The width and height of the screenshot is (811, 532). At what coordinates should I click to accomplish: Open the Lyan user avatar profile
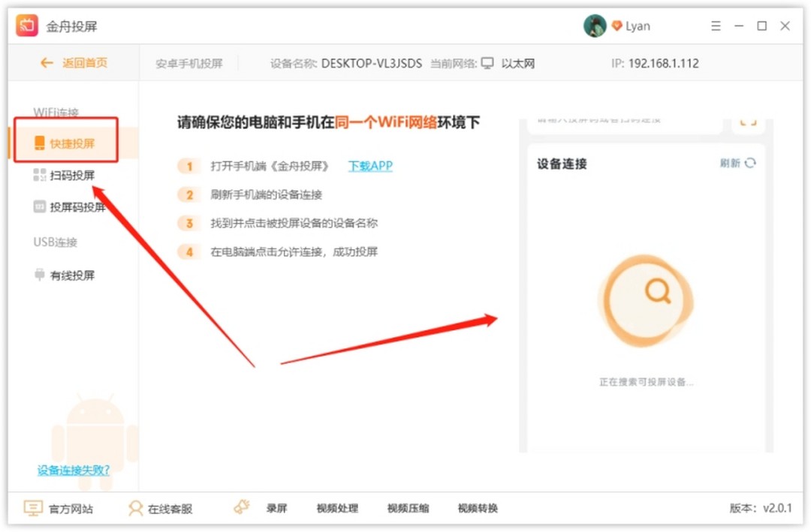point(595,25)
